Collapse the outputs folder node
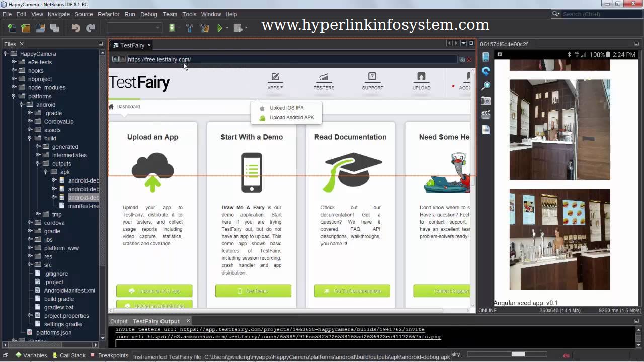644x362 pixels. pyautogui.click(x=38, y=163)
